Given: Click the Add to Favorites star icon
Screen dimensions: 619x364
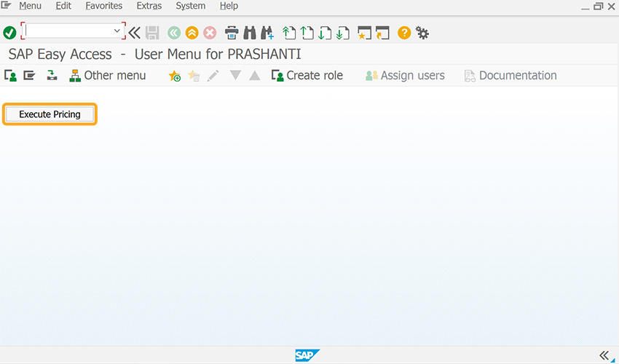Looking at the screenshot, I should click(175, 76).
